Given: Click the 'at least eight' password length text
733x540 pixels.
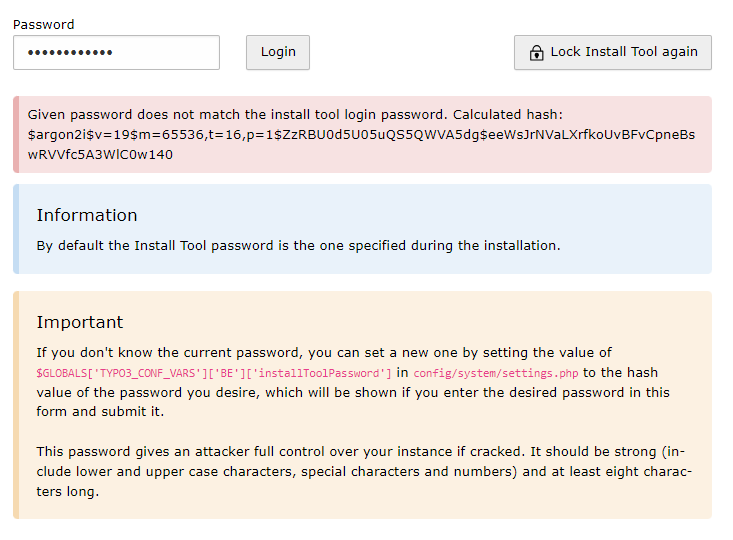Looking at the screenshot, I should (600, 471).
